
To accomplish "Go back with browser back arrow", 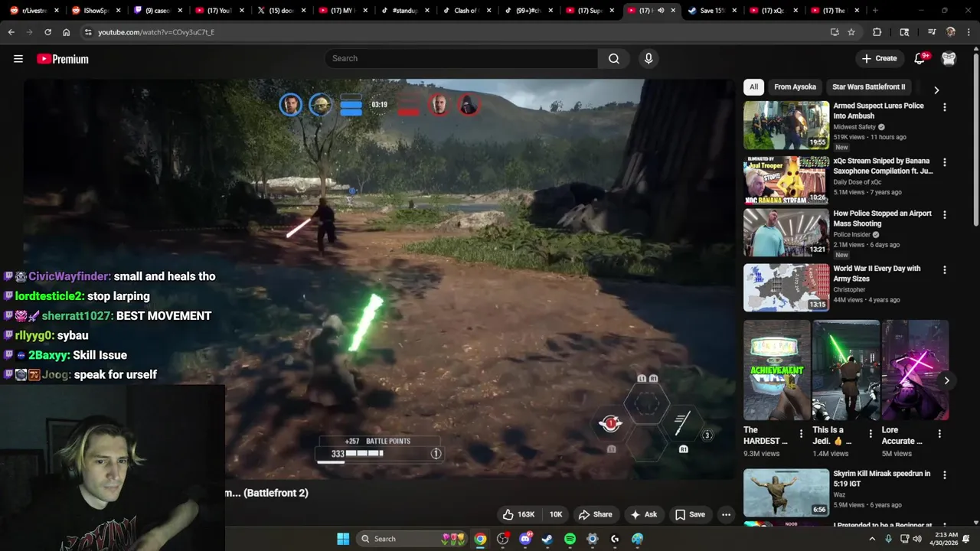I will (11, 32).
